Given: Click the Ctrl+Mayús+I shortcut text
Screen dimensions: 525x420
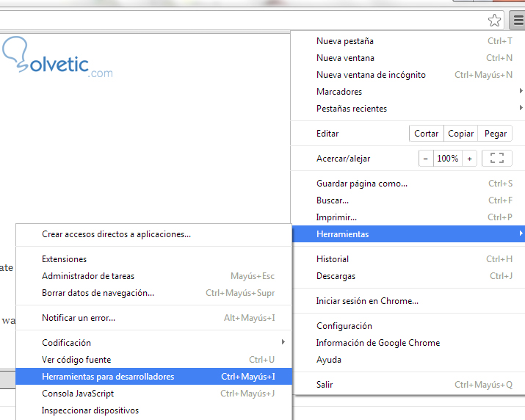Looking at the screenshot, I should [x=248, y=377].
